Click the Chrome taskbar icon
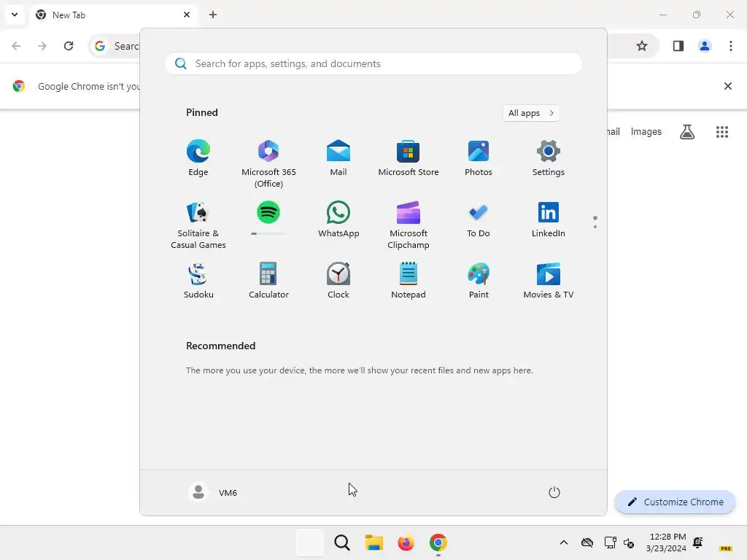Image resolution: width=747 pixels, height=560 pixels. click(x=438, y=542)
